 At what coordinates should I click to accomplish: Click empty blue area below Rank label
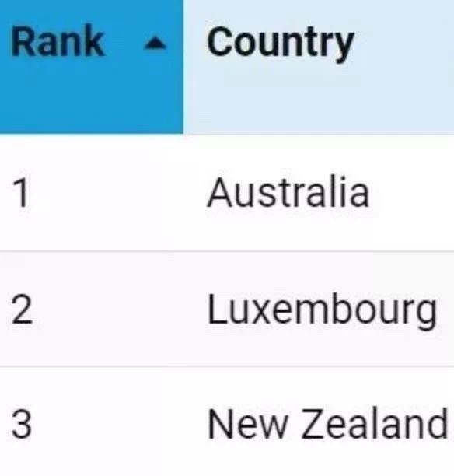click(x=91, y=100)
